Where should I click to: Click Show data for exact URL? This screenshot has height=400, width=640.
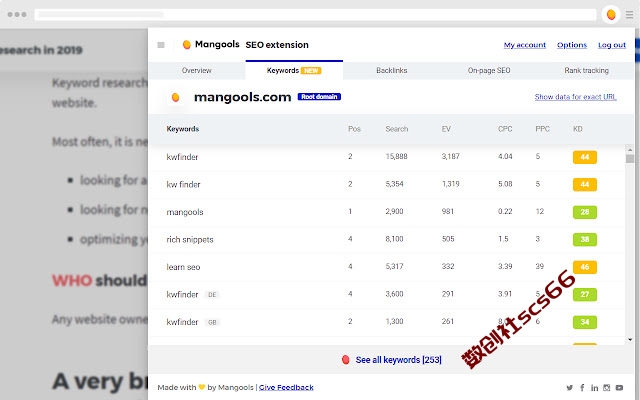pyautogui.click(x=576, y=97)
